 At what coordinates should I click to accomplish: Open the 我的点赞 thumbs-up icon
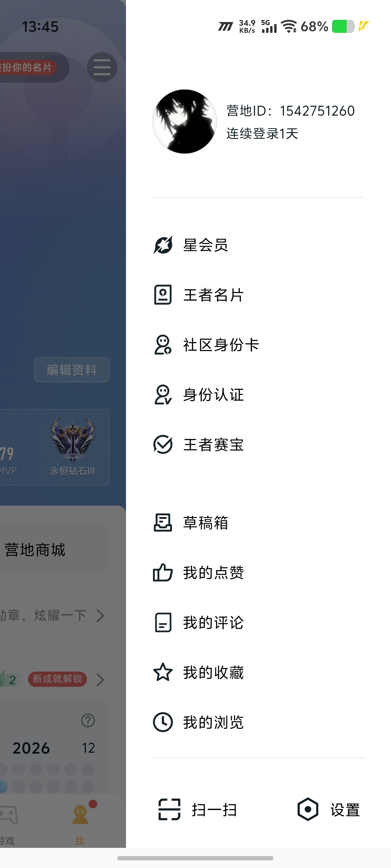163,573
